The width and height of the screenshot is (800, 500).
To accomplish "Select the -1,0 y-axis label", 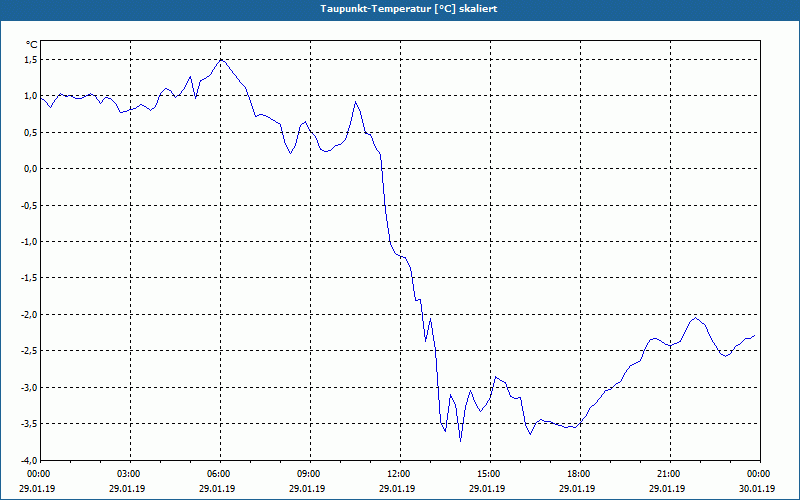I will tap(29, 242).
